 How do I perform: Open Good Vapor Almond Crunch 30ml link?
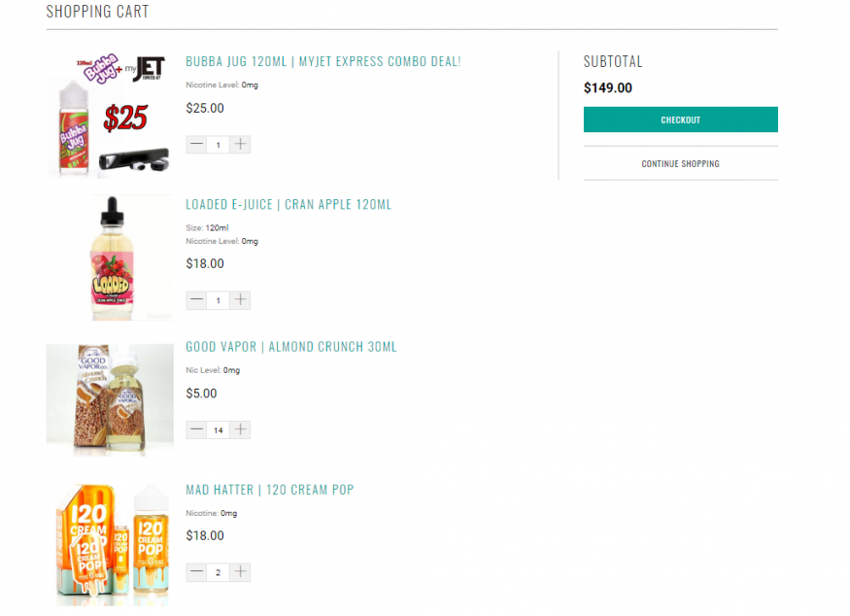coord(291,347)
